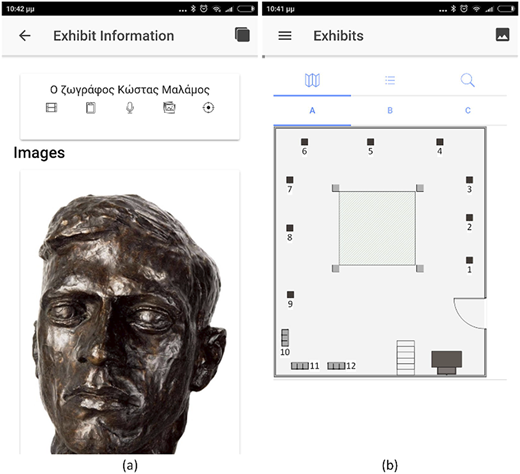Select floor tab C
The height and width of the screenshot is (474, 520).
point(468,111)
